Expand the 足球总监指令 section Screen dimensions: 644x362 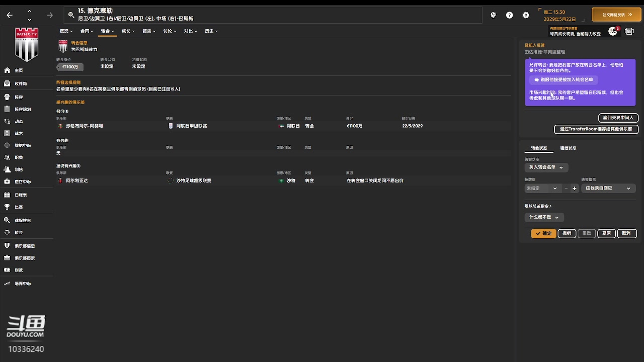point(538,206)
